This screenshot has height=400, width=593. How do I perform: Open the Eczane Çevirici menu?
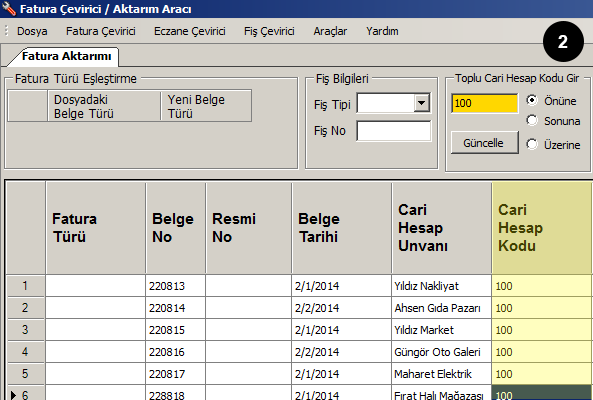[x=189, y=31]
